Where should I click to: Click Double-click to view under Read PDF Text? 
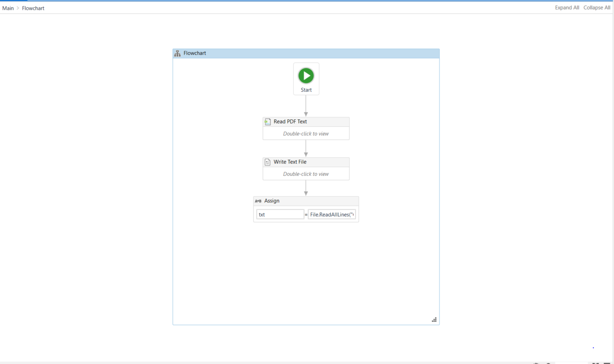pyautogui.click(x=306, y=134)
